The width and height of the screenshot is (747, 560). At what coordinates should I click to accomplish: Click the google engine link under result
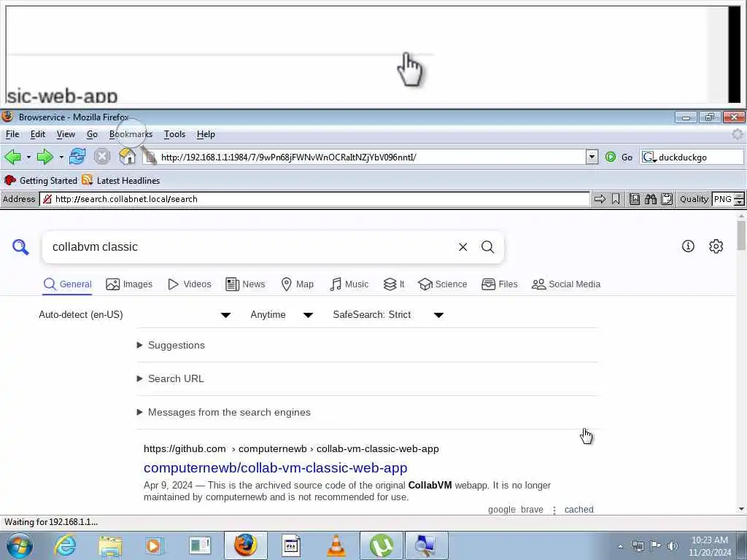502,509
